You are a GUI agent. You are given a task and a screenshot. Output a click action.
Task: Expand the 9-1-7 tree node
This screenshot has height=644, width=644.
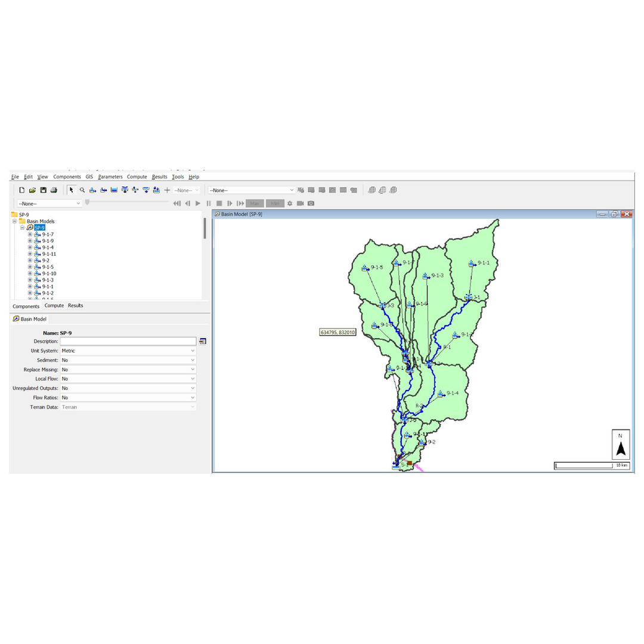[30, 234]
